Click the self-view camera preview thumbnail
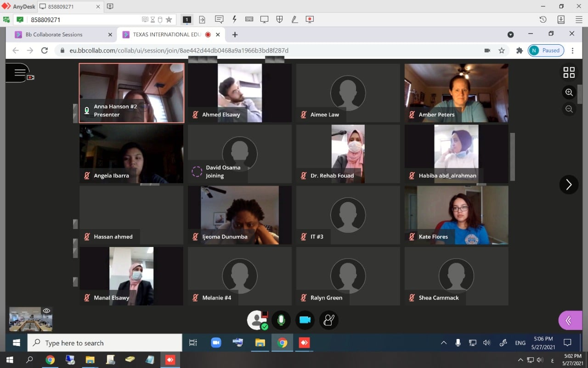 pos(30,319)
